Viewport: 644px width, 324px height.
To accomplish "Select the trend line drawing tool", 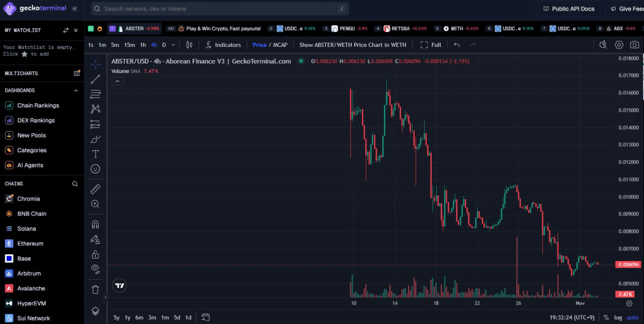I will pos(95,79).
